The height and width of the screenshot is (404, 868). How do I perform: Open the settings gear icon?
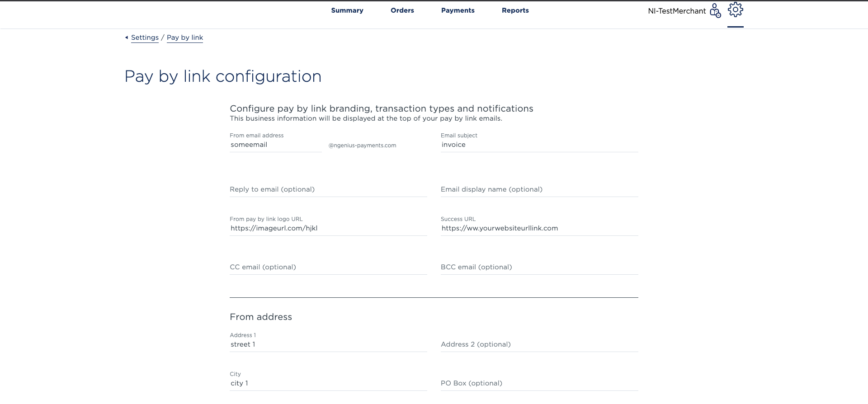click(x=736, y=10)
